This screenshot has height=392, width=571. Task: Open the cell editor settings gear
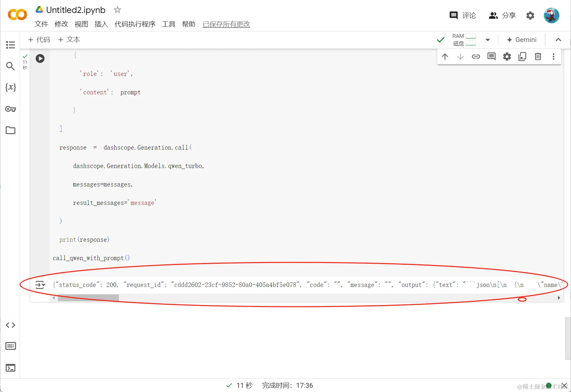507,57
